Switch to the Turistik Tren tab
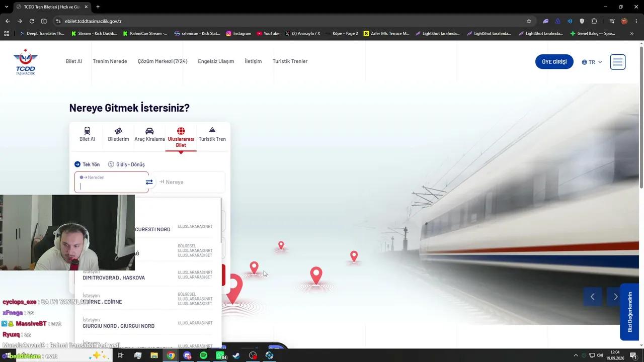644x362 pixels. point(212,135)
